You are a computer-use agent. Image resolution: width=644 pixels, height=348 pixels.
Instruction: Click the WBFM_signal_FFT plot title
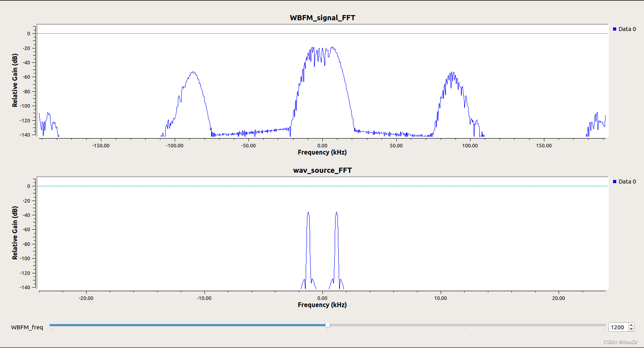pyautogui.click(x=322, y=18)
